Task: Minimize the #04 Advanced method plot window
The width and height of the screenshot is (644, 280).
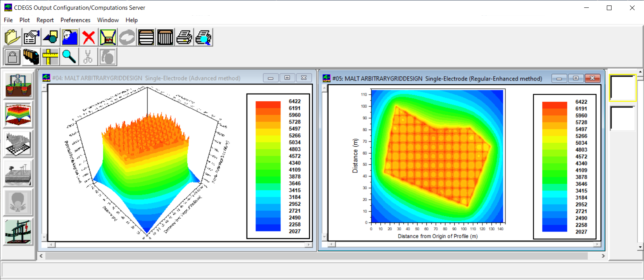Action: tap(270, 78)
